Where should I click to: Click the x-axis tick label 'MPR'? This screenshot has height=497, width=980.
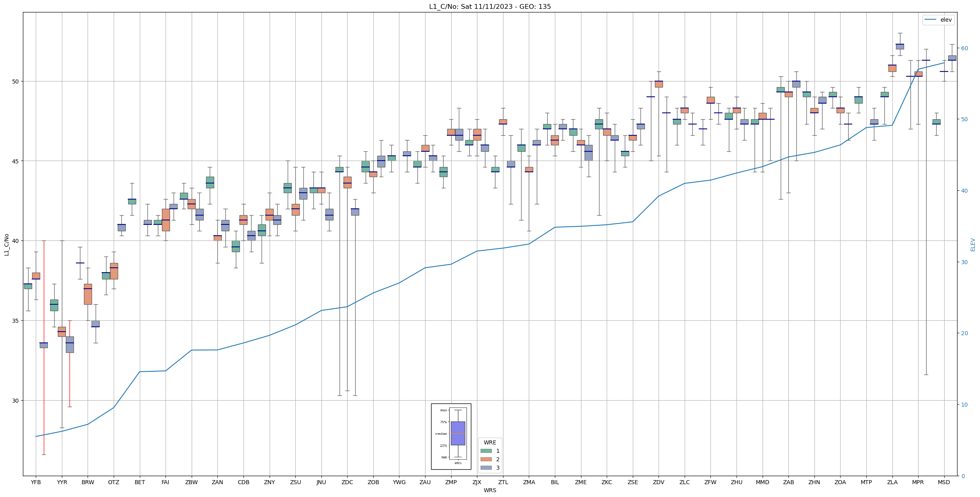pos(919,483)
